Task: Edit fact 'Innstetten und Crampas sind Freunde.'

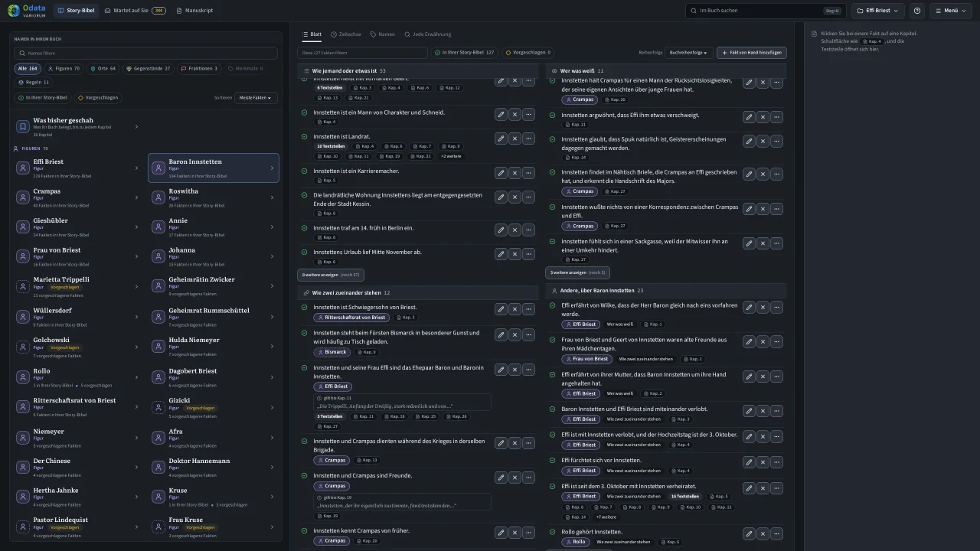Action: tap(501, 478)
